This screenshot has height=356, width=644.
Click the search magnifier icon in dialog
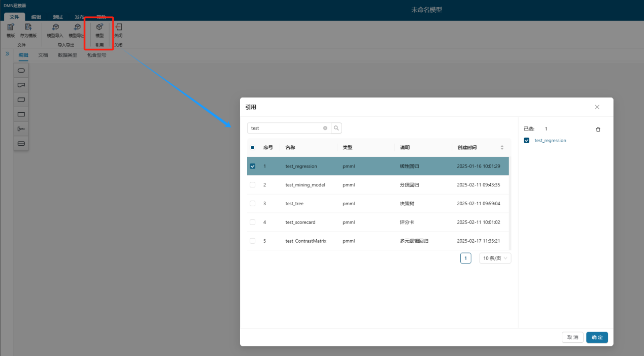coord(336,128)
